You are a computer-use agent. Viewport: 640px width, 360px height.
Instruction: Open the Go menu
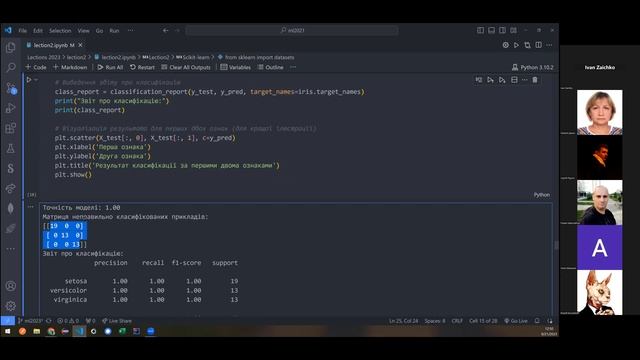pyautogui.click(x=99, y=31)
